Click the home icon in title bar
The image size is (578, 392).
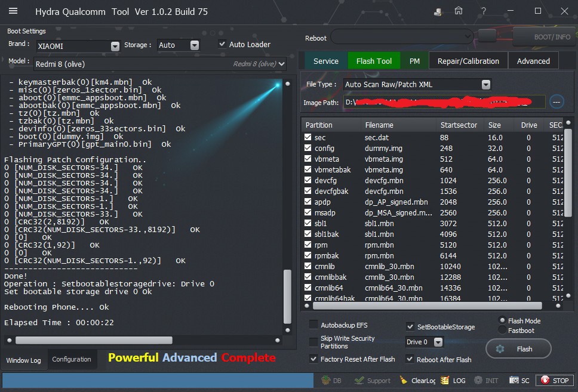click(x=458, y=11)
